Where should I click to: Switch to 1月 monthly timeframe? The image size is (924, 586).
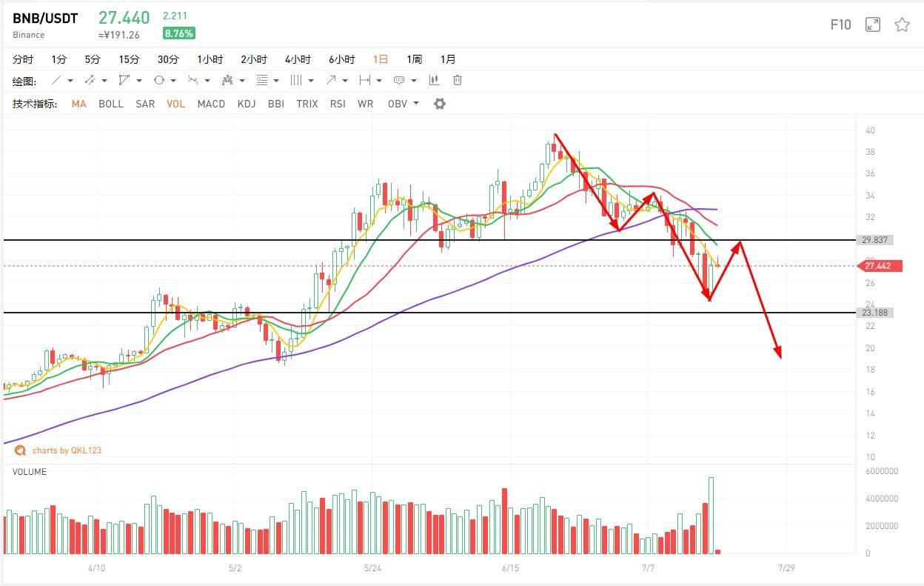pyautogui.click(x=448, y=59)
